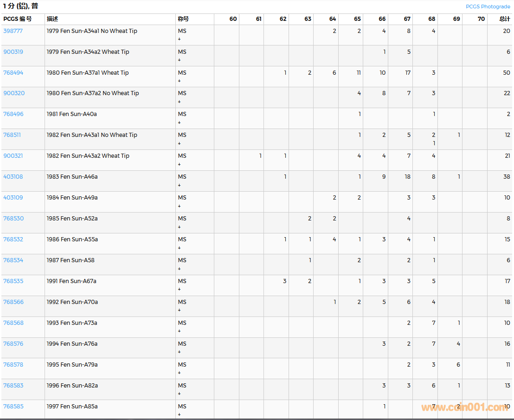Open coin entry 768530

point(13,219)
